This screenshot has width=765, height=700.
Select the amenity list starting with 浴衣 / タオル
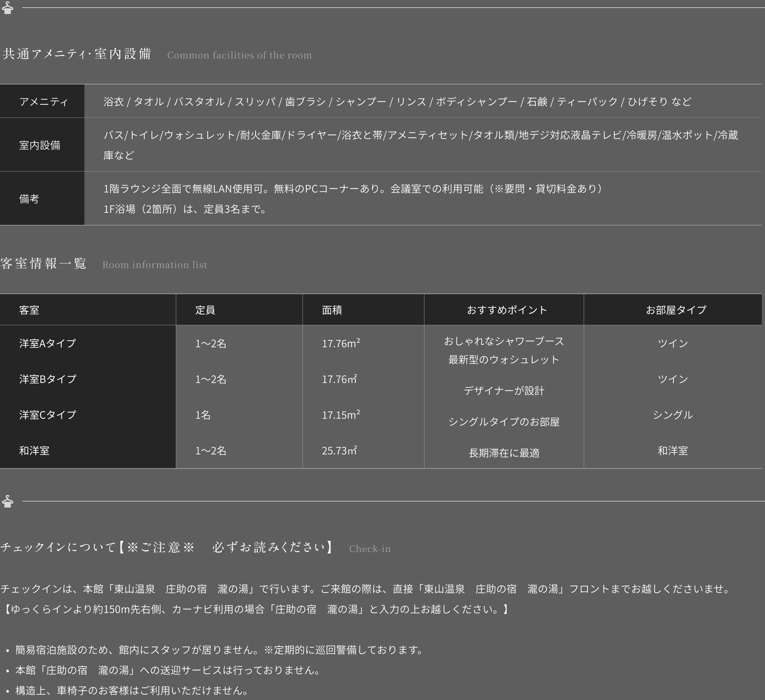tap(397, 101)
